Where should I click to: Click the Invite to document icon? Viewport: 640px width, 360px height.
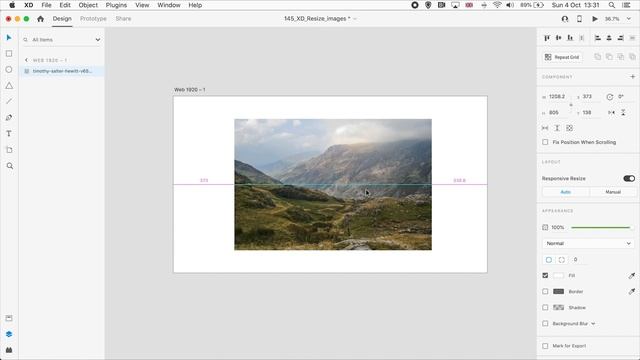565,19
